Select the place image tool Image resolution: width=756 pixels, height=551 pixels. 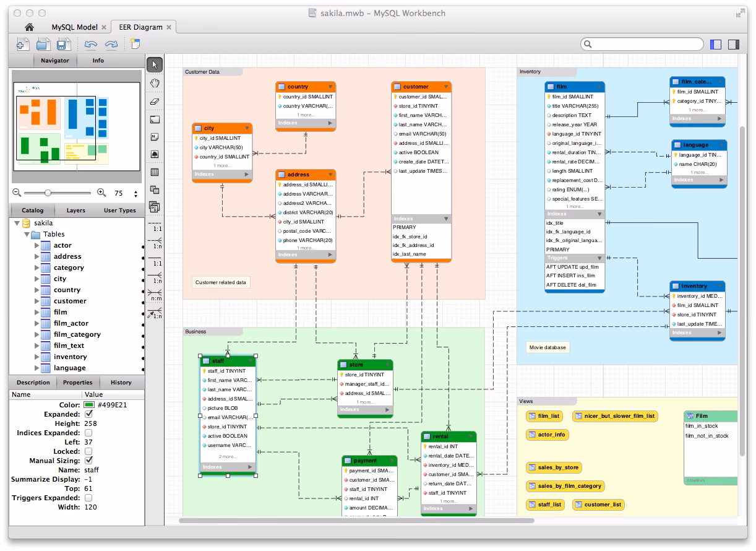pos(155,155)
